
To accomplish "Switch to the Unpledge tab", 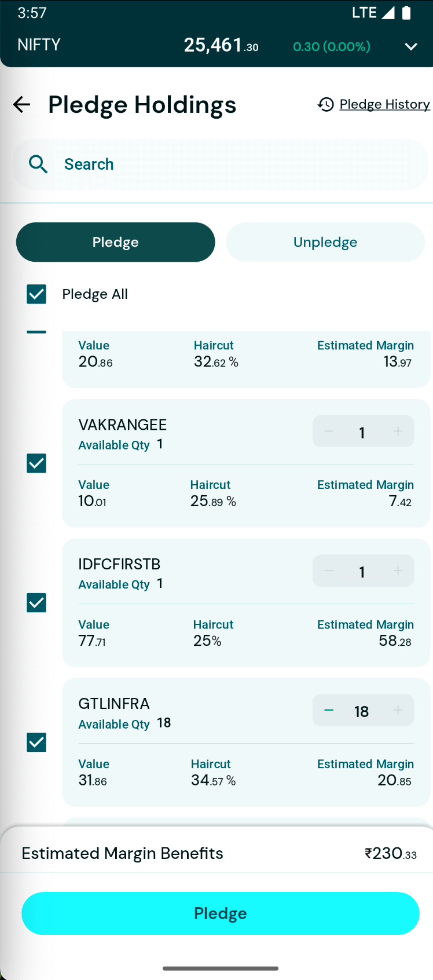I will tap(325, 242).
